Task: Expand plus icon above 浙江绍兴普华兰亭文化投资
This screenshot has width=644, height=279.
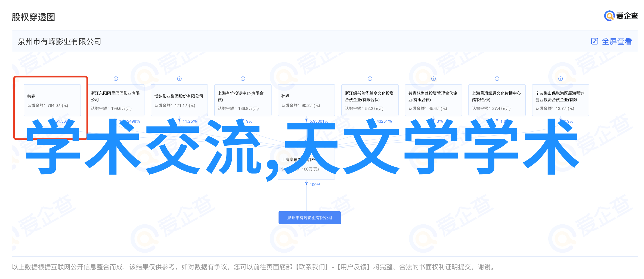Action: pyautogui.click(x=370, y=79)
